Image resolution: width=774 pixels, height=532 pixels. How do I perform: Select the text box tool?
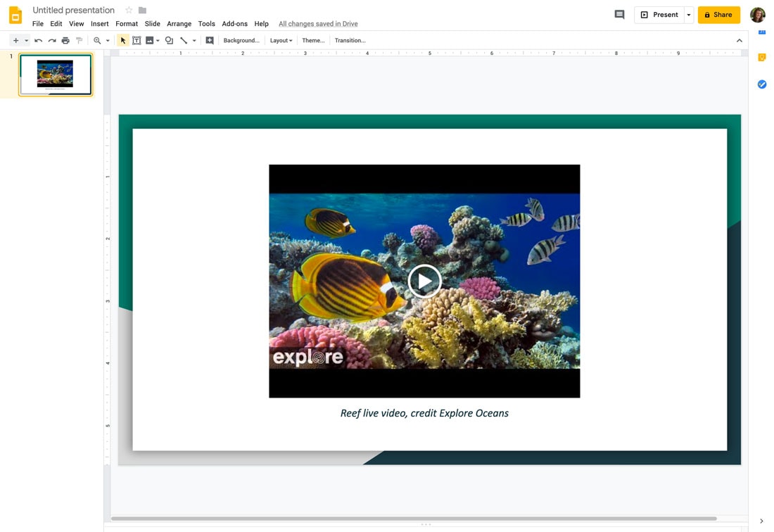click(137, 41)
